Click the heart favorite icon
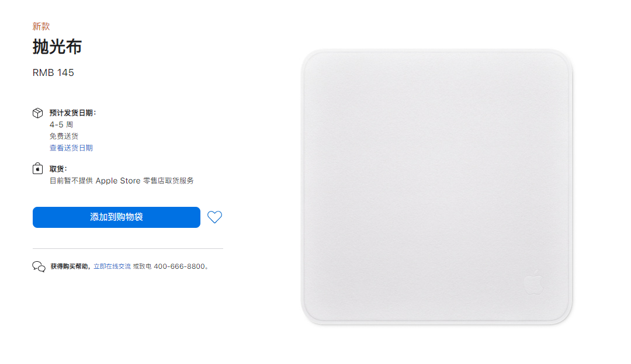The image size is (631, 364). coord(214,217)
